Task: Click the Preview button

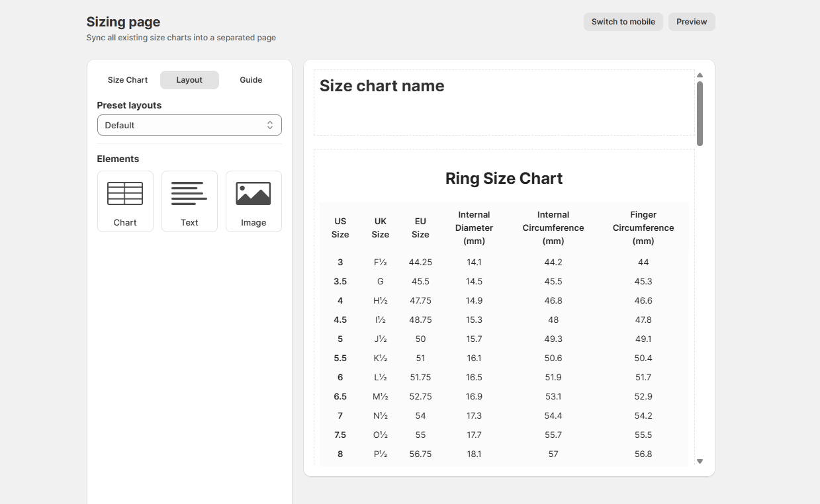Action: click(x=692, y=22)
